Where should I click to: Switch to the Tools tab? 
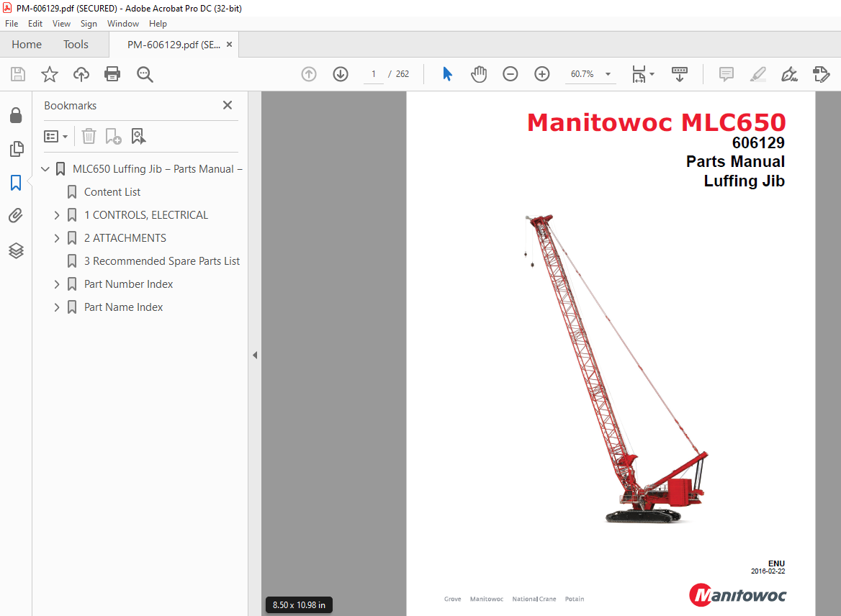point(76,45)
